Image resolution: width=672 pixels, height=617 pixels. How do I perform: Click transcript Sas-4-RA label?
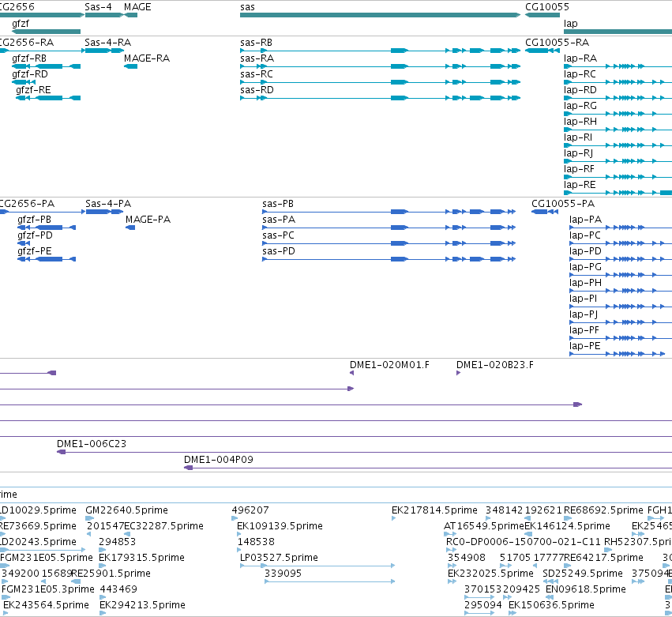[107, 43]
